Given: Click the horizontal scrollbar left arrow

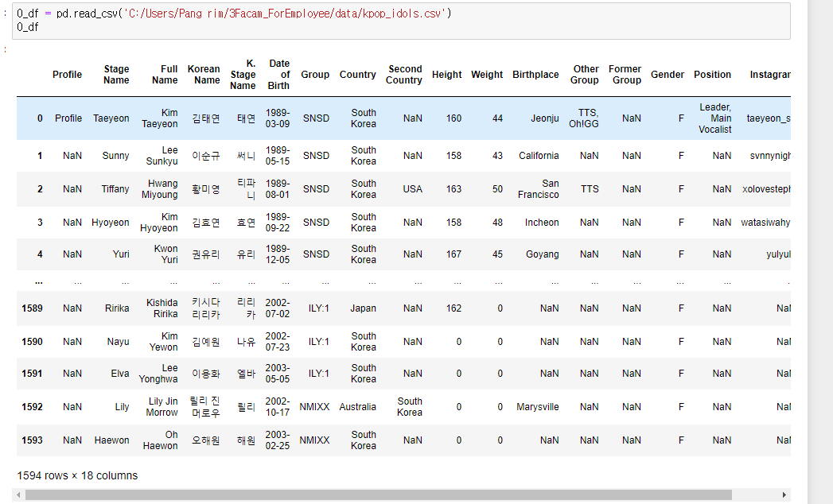Looking at the screenshot, I should click(x=18, y=495).
